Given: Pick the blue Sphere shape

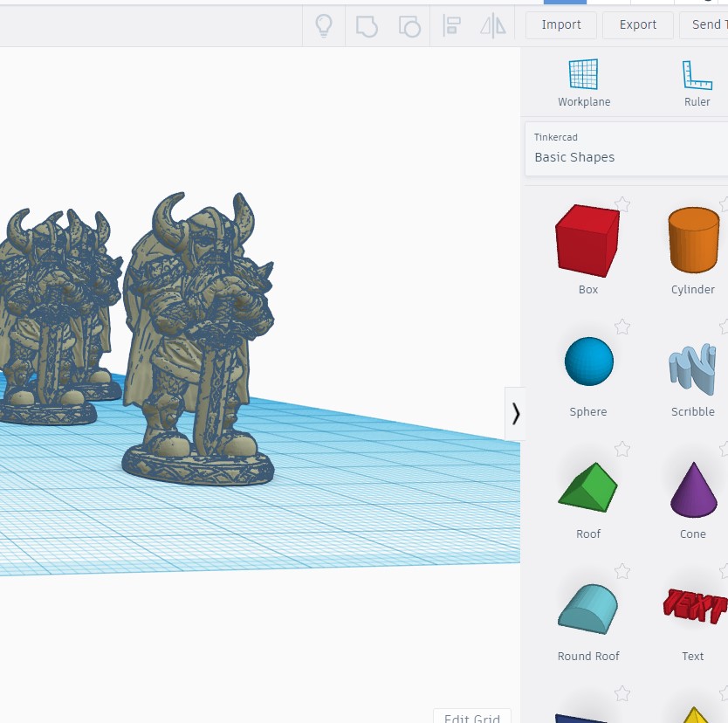Looking at the screenshot, I should pos(588,361).
